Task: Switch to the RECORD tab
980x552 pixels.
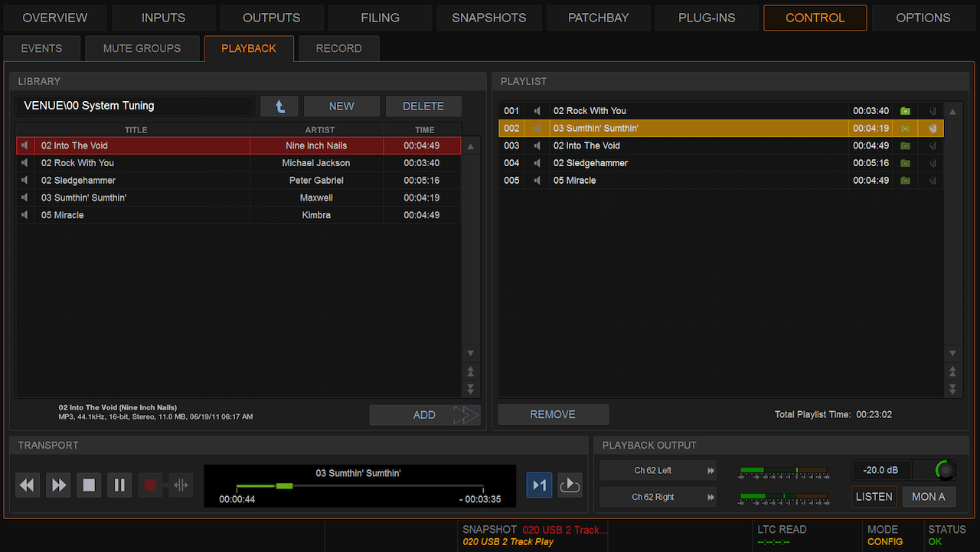Action: point(338,47)
